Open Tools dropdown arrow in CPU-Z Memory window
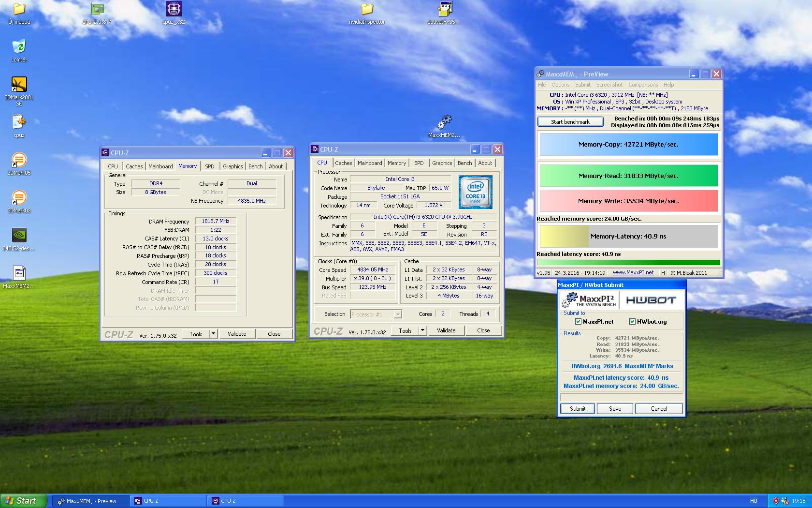Viewport: 812px width, 508px height. (x=213, y=334)
